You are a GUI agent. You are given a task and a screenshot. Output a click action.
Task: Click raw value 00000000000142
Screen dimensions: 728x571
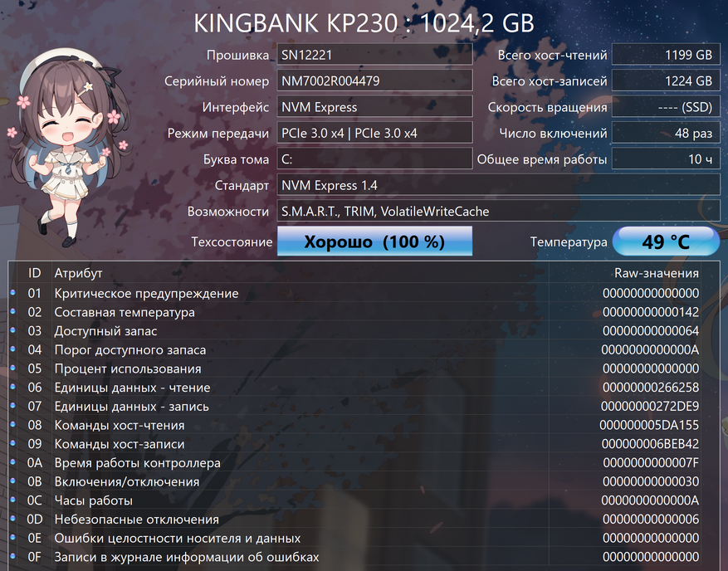[651, 312]
